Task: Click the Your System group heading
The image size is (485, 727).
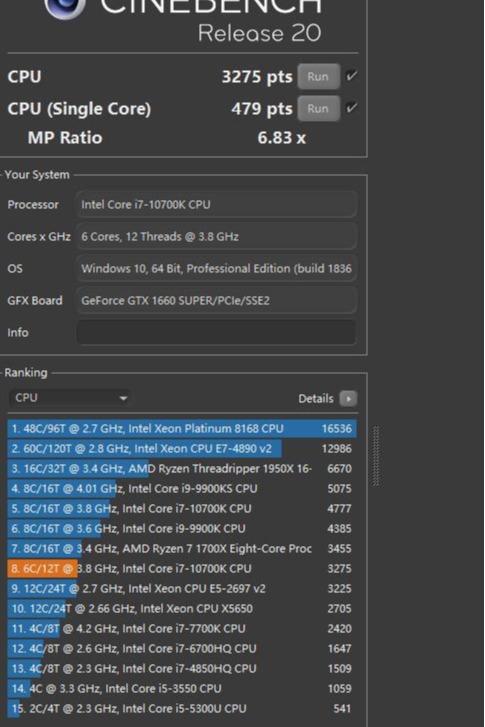Action: pos(37,175)
